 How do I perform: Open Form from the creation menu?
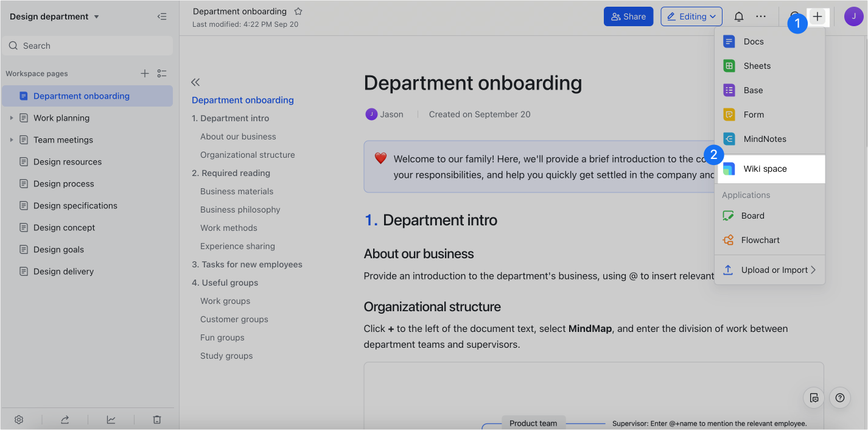[754, 114]
